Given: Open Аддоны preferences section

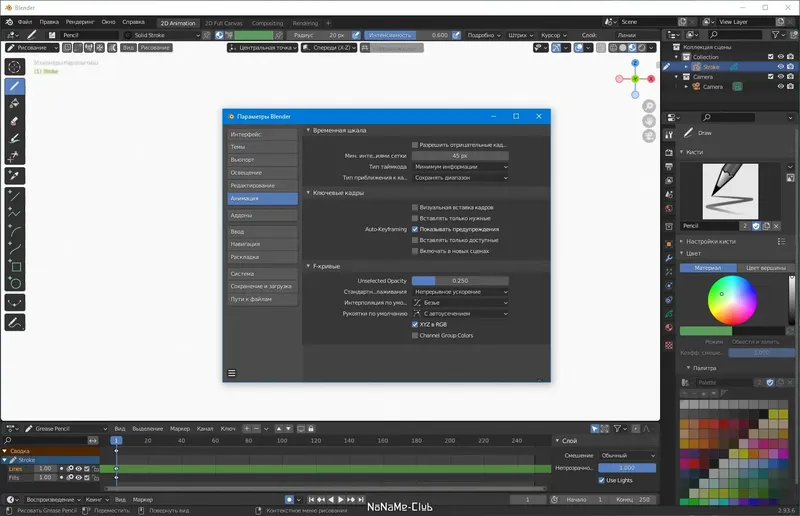Looking at the screenshot, I should (x=262, y=215).
